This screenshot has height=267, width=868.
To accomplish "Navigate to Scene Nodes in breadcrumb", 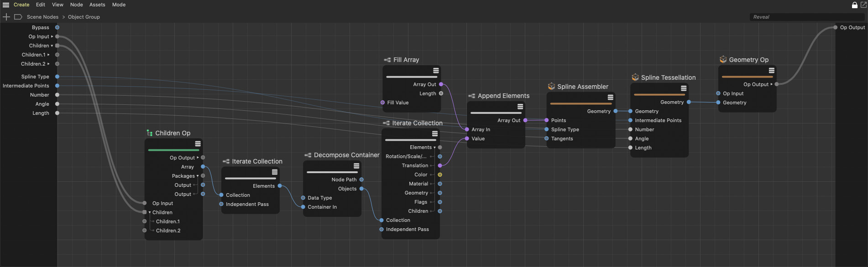I will click(x=42, y=17).
